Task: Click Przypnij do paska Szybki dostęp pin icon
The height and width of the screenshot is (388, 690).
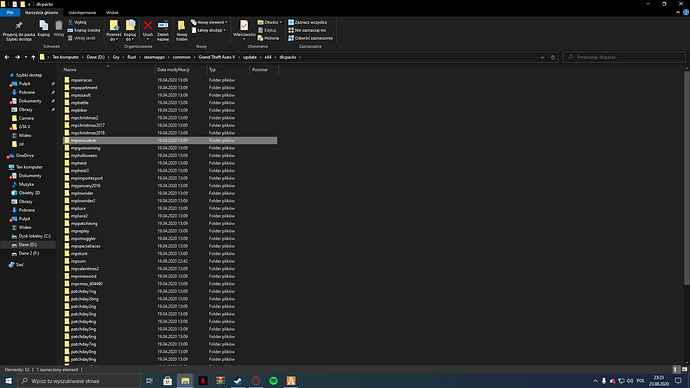Action: coord(18,26)
